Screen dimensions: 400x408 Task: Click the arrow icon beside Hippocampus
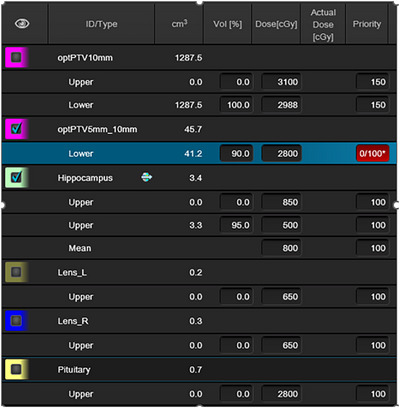point(146,177)
